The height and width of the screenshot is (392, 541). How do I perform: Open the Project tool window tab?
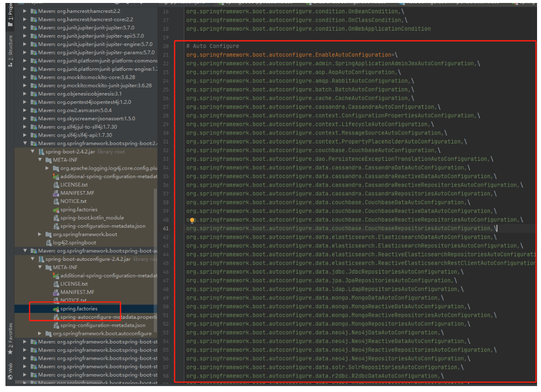coord(10,15)
